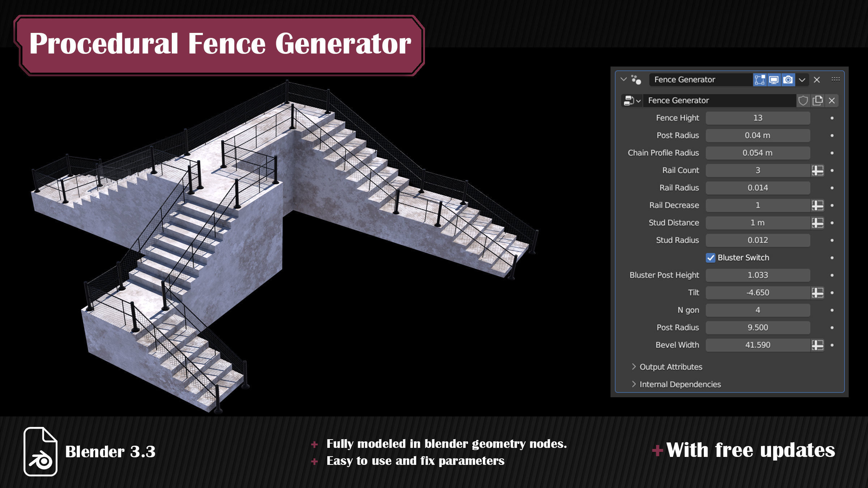
Task: Click the Bevel Width value 41.590
Action: 758,345
